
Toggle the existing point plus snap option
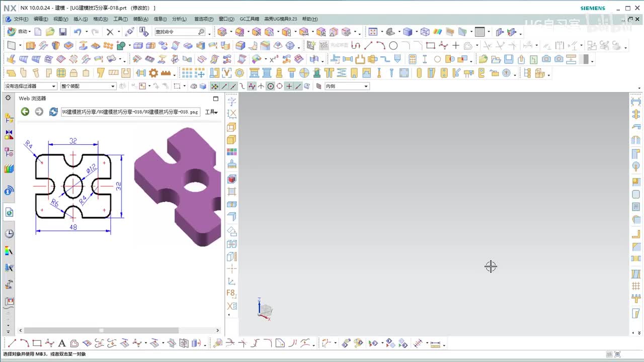click(x=289, y=86)
